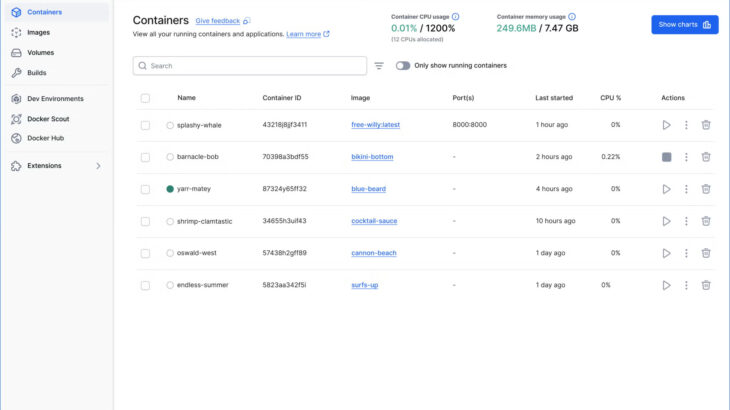Delete the splashy-whale container
730x410 pixels.
[706, 125]
